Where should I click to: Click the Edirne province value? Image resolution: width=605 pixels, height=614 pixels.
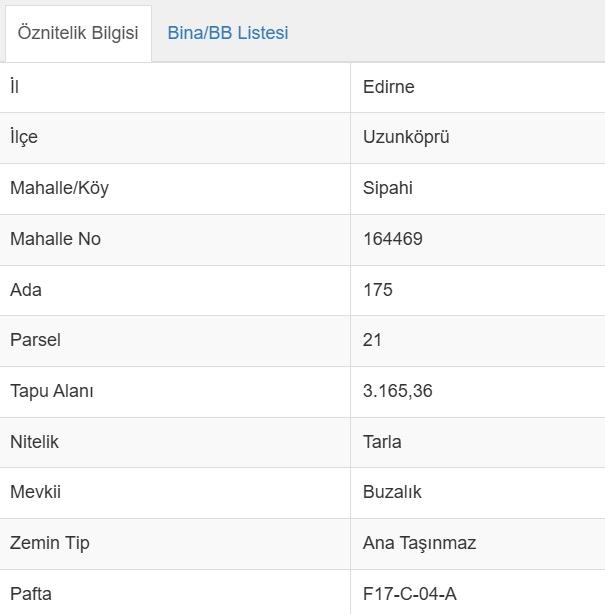click(388, 87)
